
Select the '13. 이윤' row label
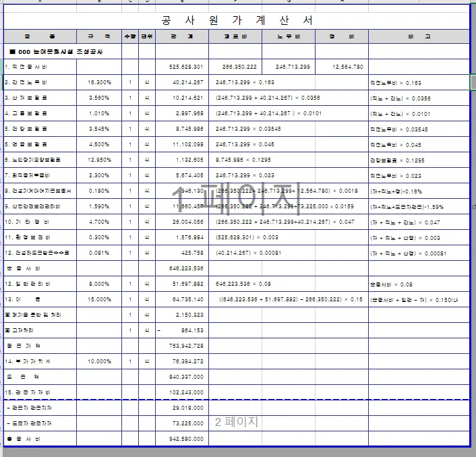coord(40,299)
